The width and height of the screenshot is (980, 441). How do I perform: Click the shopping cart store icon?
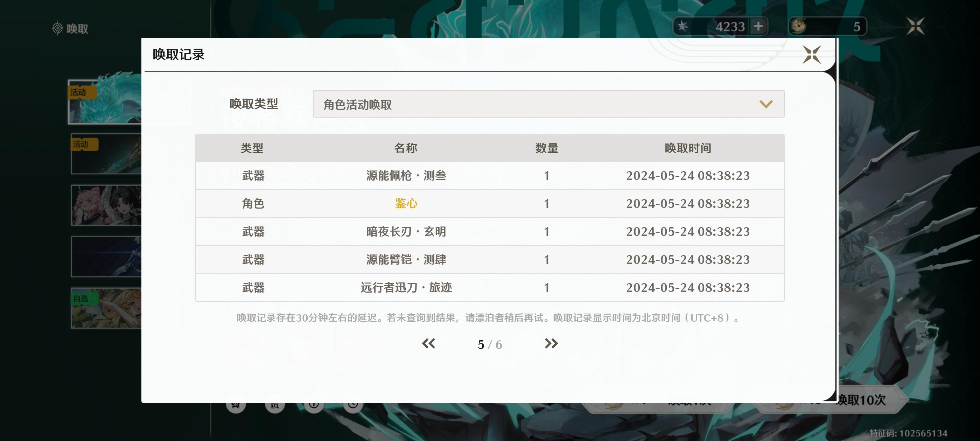pos(236,406)
